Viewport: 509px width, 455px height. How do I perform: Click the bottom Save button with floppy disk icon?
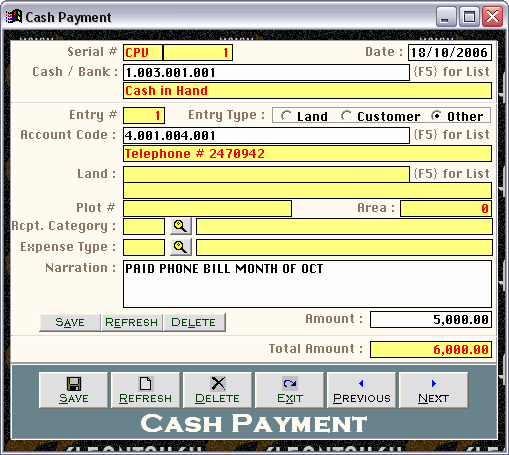point(74,390)
